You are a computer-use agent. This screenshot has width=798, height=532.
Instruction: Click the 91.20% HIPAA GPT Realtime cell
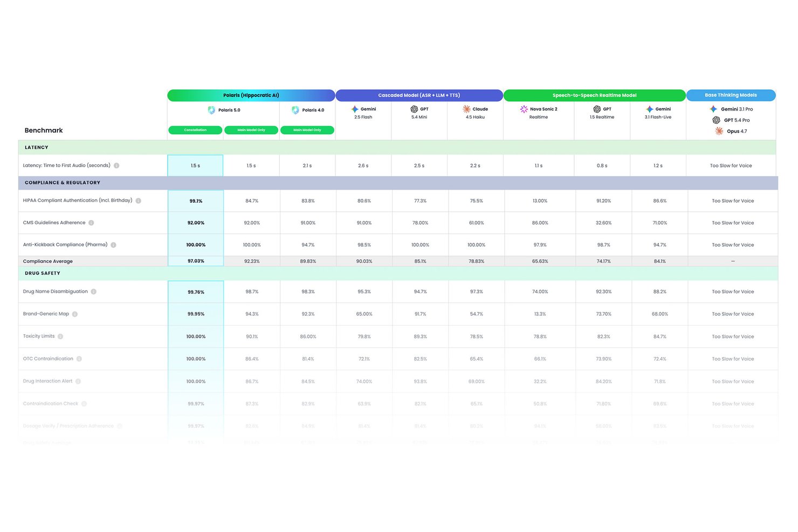[603, 201]
